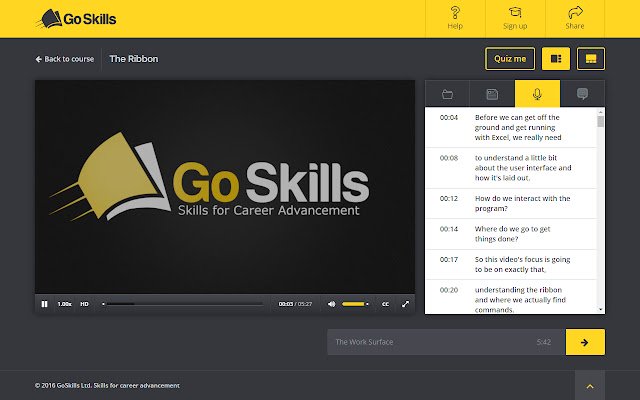Jump to transcript line at 00:20
This screenshot has height=400, width=640.
tap(511, 297)
